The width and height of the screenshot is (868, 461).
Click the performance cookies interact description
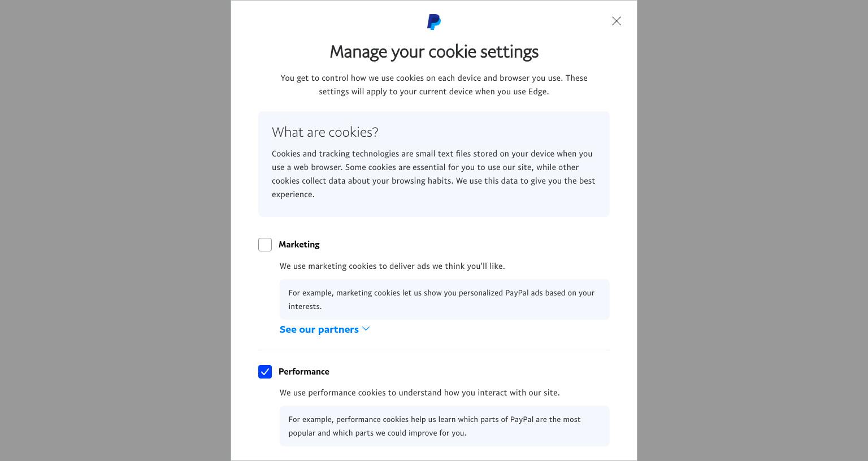coord(420,393)
